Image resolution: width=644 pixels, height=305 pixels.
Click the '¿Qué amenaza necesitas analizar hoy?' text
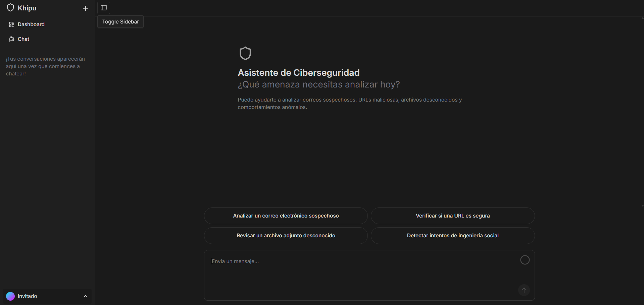pos(319,84)
